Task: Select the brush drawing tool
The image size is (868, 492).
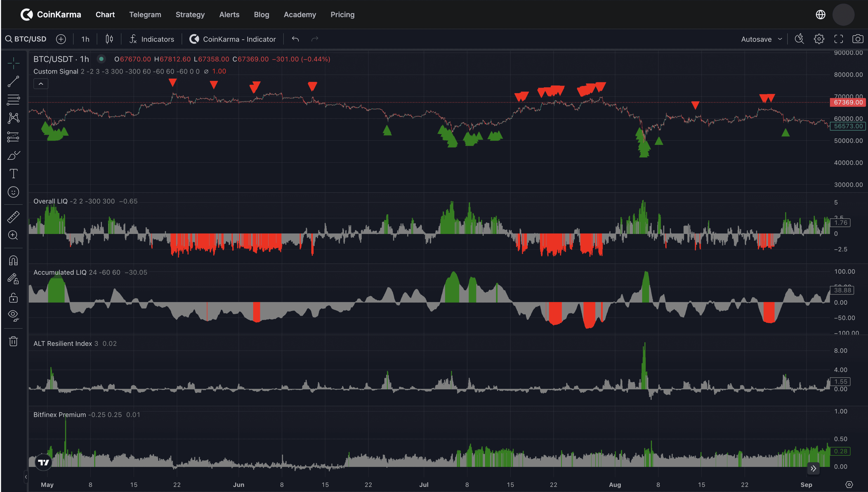Action: pos(14,155)
